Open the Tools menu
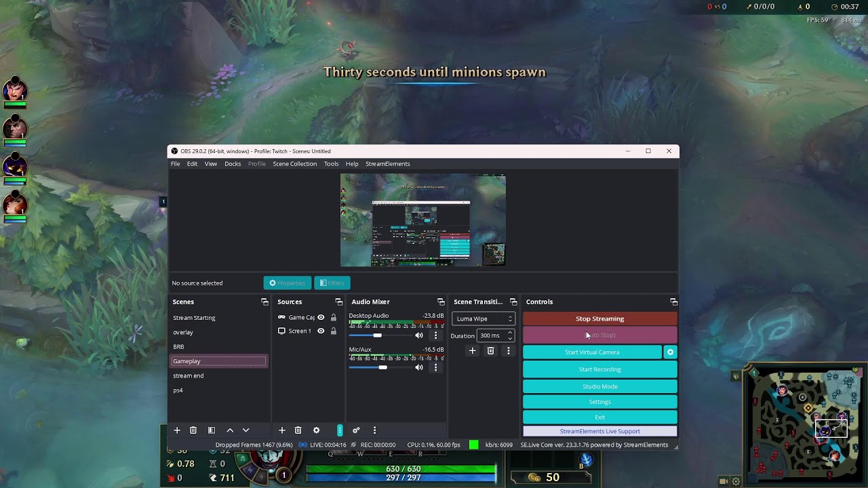The height and width of the screenshot is (488, 868). point(331,164)
